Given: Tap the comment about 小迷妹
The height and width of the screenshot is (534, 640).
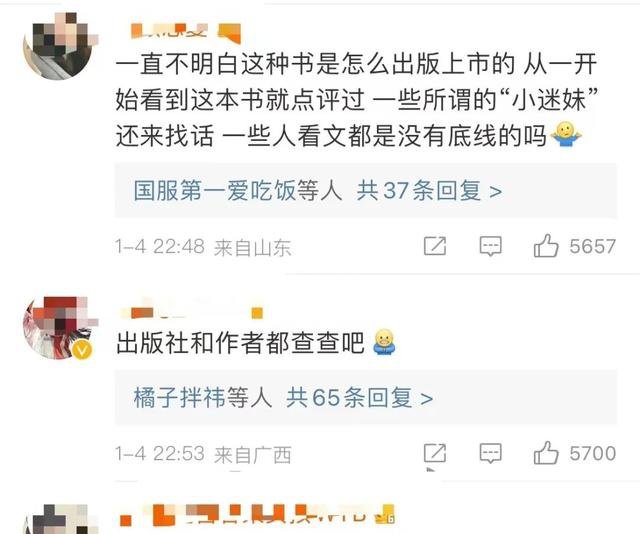Looking at the screenshot, I should click(x=356, y=100).
